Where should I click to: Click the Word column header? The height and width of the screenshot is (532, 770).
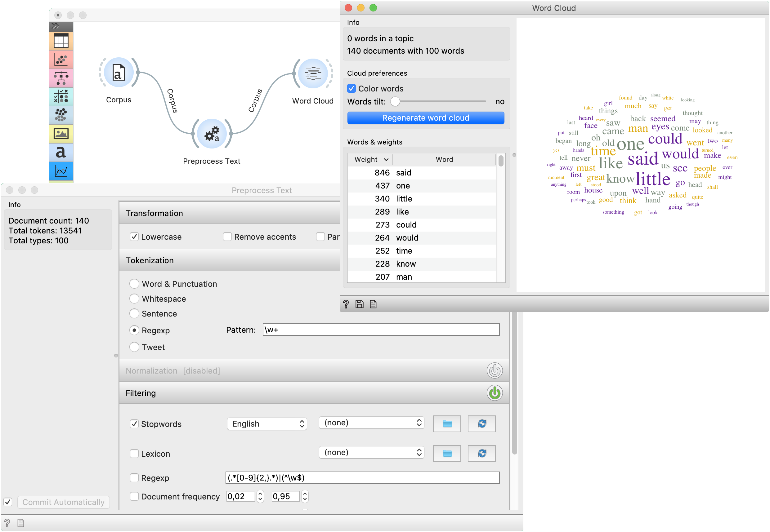pyautogui.click(x=444, y=159)
